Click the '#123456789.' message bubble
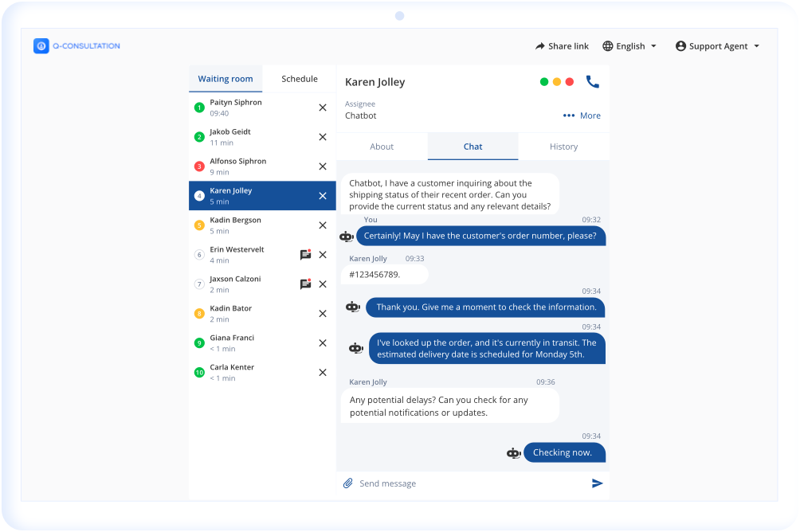The height and width of the screenshot is (532, 800). 384,275
